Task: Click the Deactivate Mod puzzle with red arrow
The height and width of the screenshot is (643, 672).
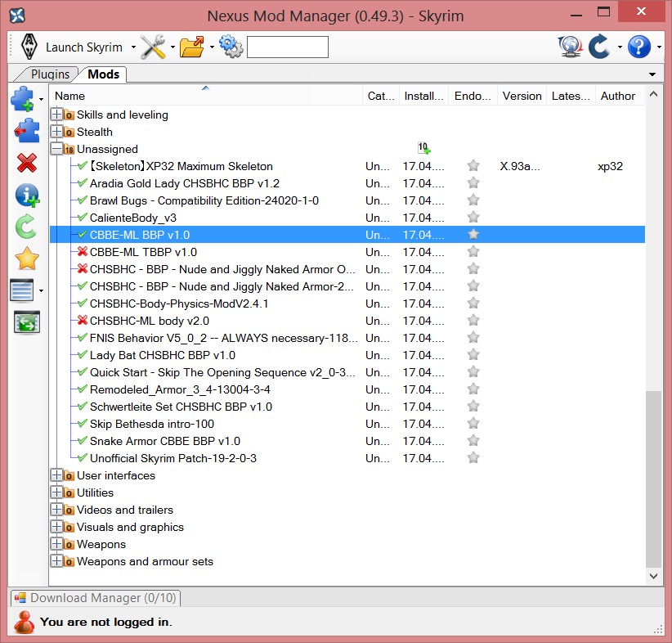Action: pyautogui.click(x=27, y=131)
